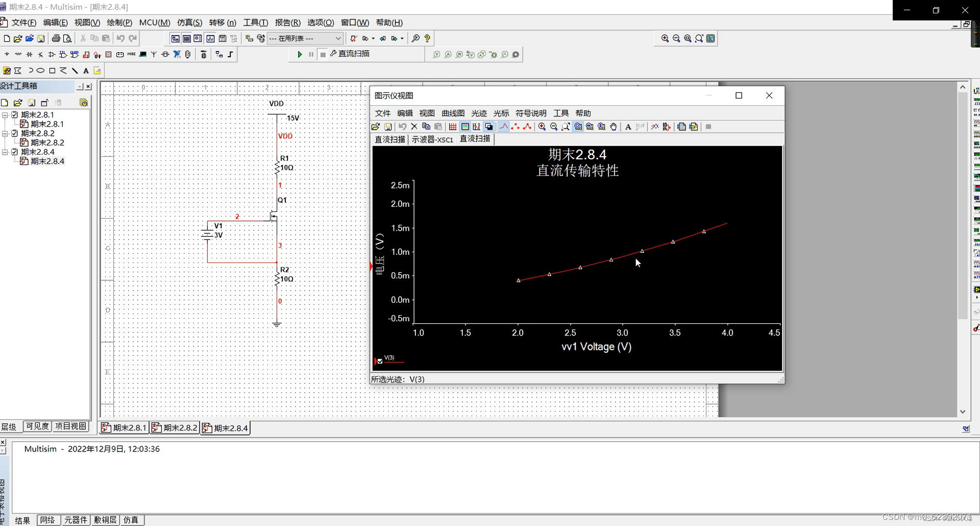Place a diode from the component toolbar

pyautogui.click(x=29, y=54)
